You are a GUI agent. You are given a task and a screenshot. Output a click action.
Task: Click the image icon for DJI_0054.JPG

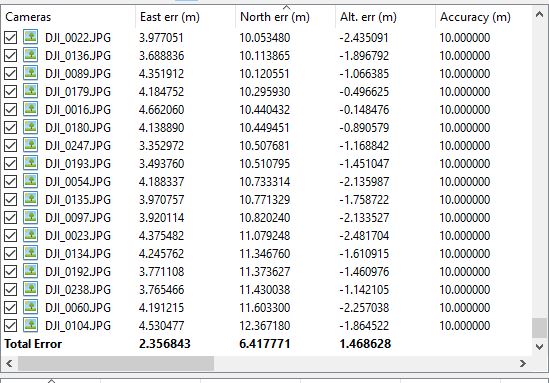pos(30,181)
